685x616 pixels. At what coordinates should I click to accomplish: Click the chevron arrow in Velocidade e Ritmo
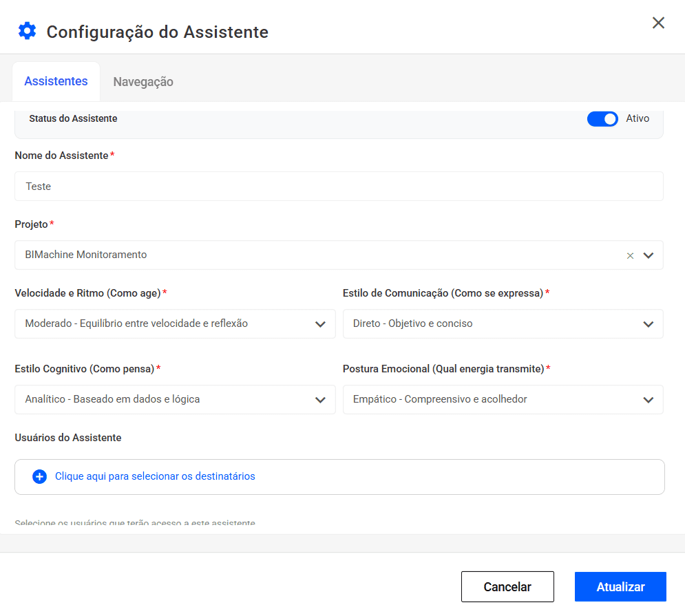point(320,324)
